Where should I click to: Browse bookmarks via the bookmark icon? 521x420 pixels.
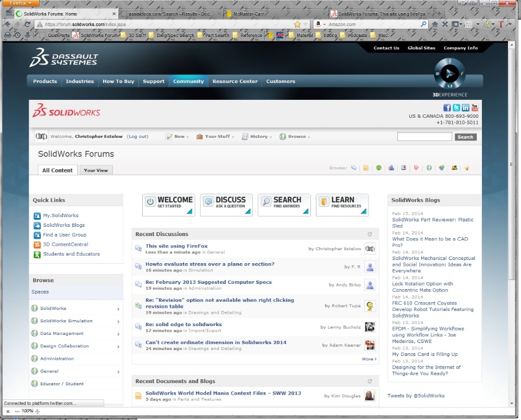(404, 168)
